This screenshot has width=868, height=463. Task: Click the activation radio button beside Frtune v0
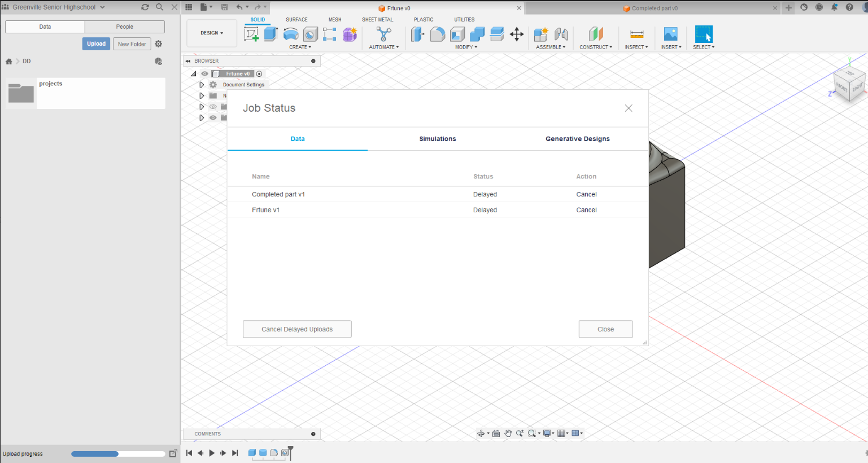pos(259,73)
